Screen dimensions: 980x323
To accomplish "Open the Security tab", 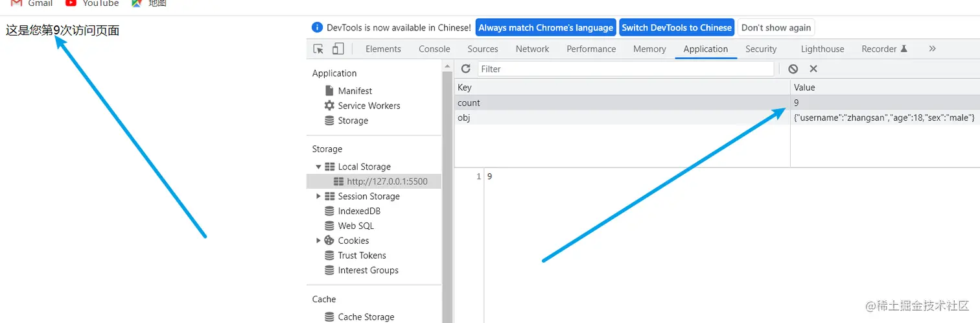I will (x=761, y=49).
